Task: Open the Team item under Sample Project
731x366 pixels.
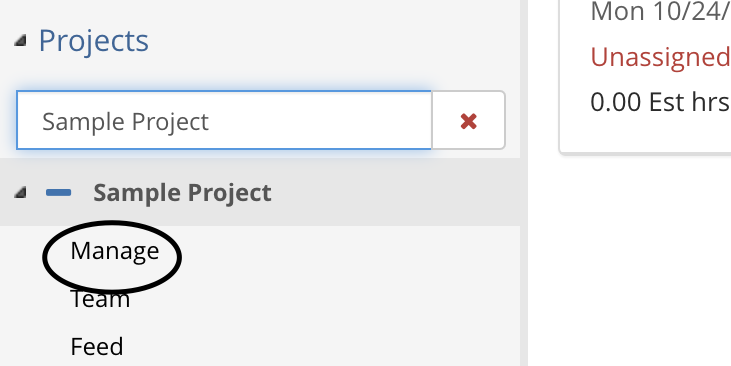Action: (x=100, y=299)
